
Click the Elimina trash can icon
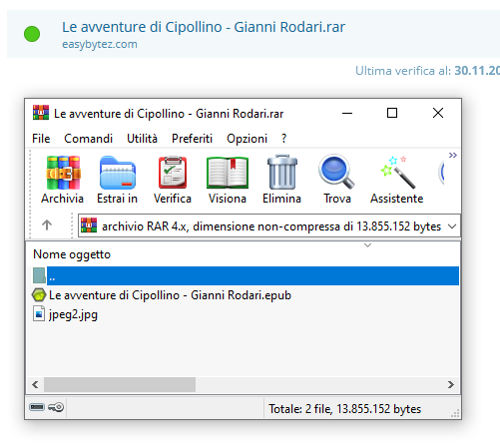point(282,172)
